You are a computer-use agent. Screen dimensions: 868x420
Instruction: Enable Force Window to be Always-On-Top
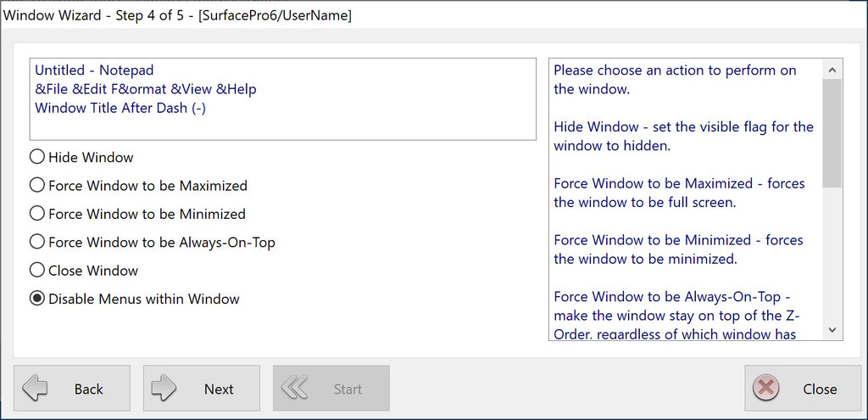pyautogui.click(x=37, y=242)
